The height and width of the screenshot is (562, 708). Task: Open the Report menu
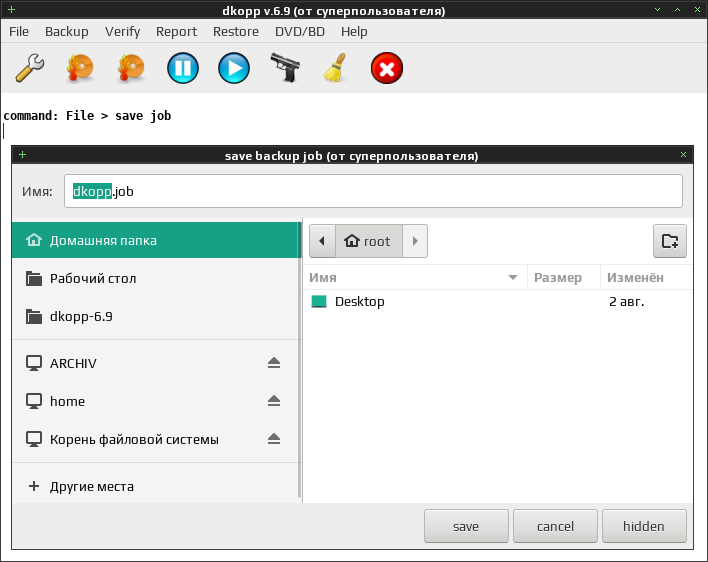[177, 32]
